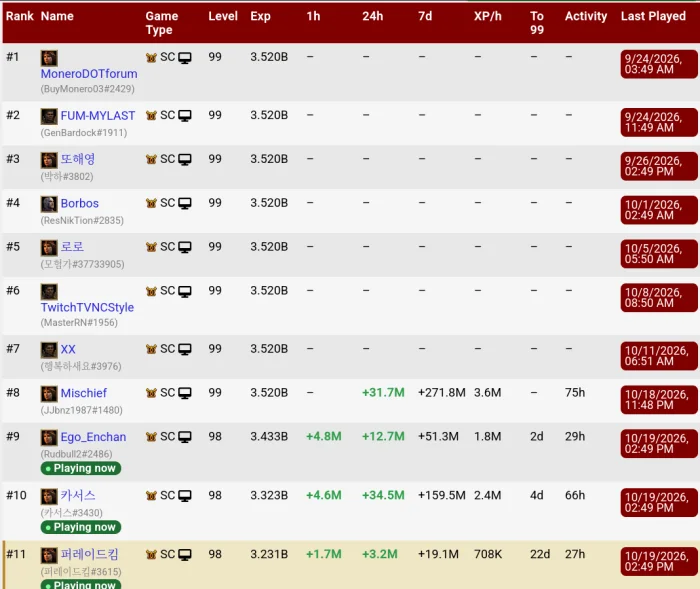Click account tag MasterRN#1956
Screen dimensions: 700x589
tap(79, 323)
